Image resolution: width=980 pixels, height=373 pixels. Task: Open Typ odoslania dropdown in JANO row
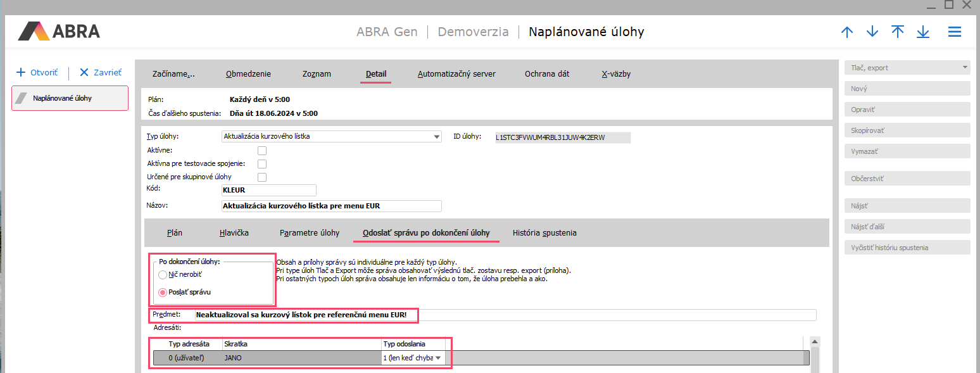click(x=437, y=358)
